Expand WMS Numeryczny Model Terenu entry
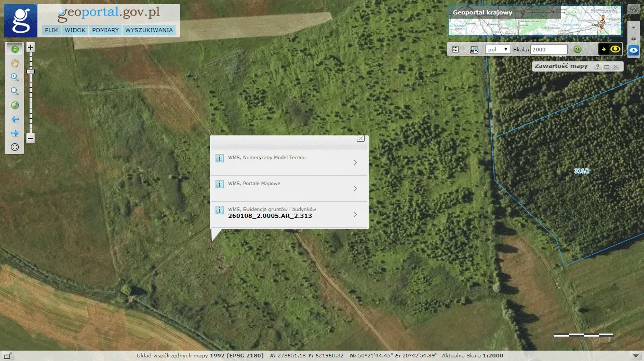Viewport: 644px width, 361px height. (x=355, y=163)
